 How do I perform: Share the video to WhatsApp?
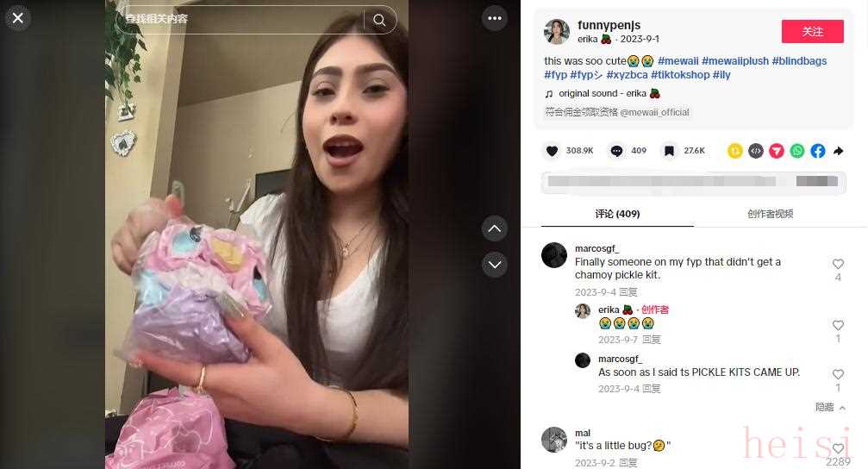coord(797,151)
